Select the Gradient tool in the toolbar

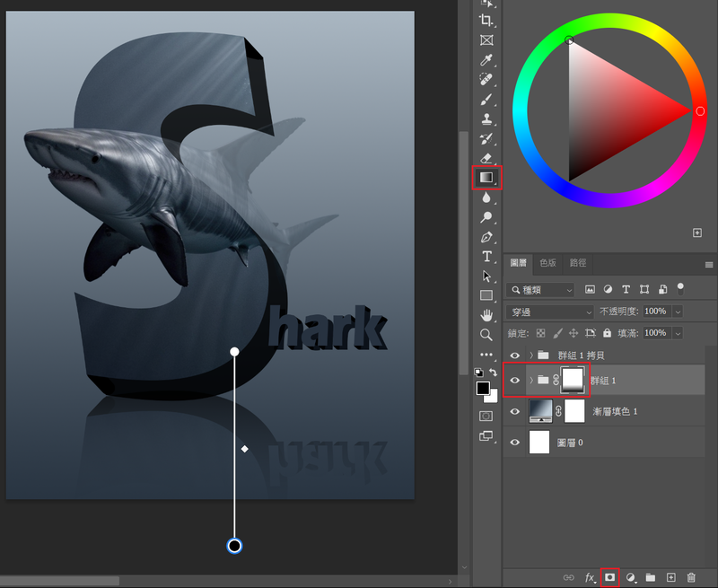tap(486, 178)
